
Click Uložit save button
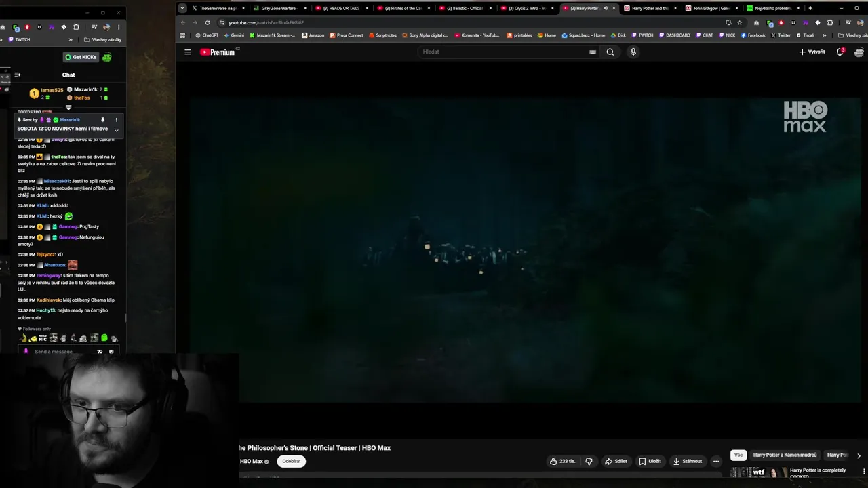click(650, 461)
